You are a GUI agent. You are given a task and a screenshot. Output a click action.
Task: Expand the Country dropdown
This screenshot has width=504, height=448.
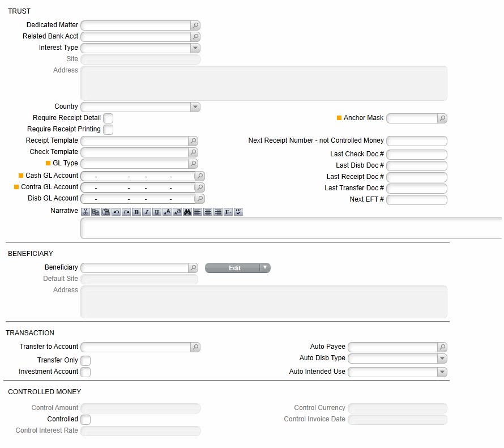tap(195, 106)
